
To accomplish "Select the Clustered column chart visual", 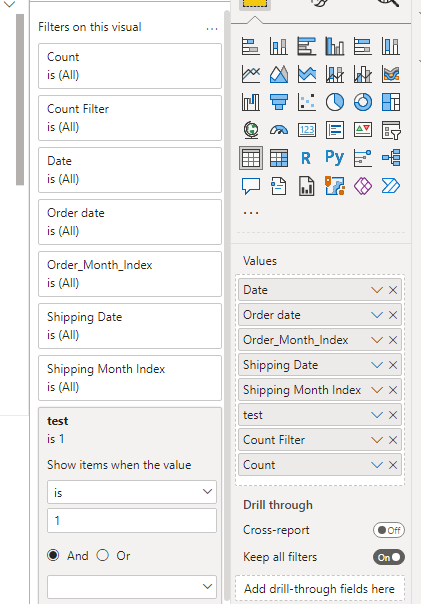I will pos(335,46).
